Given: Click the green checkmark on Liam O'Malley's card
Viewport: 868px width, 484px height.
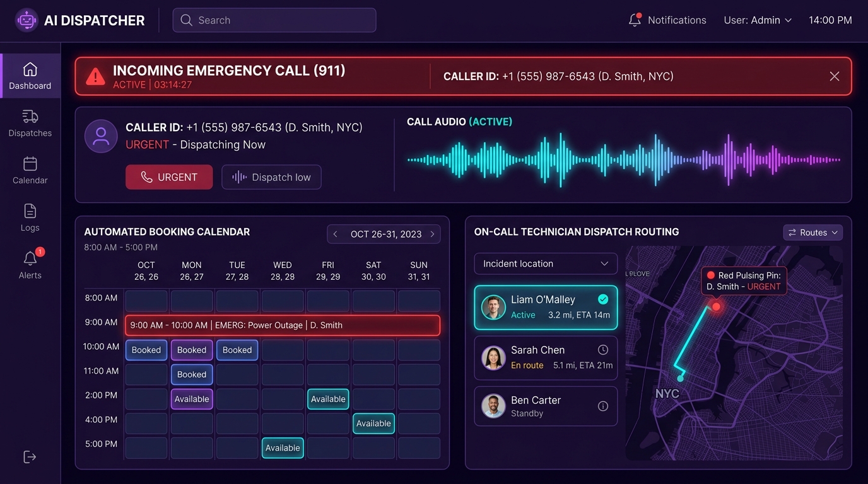Looking at the screenshot, I should click(x=603, y=299).
